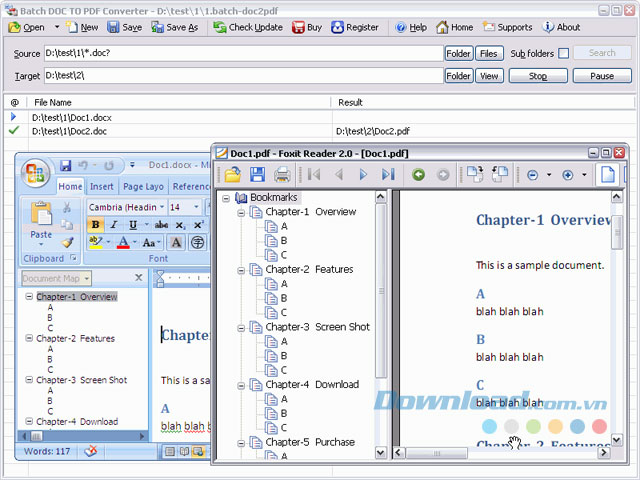Click the New file icon
Viewport: 640px width, 480px height.
72,27
